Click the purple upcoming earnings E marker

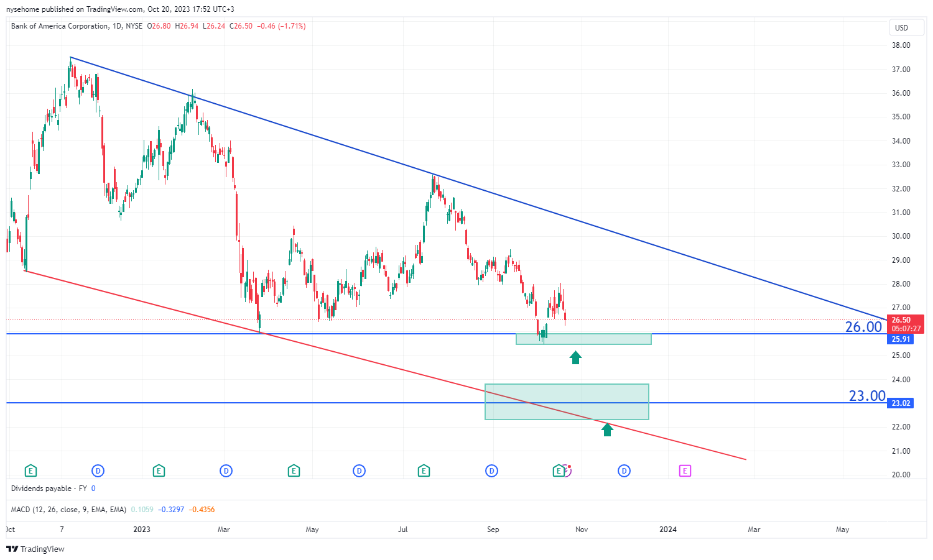[x=685, y=471]
